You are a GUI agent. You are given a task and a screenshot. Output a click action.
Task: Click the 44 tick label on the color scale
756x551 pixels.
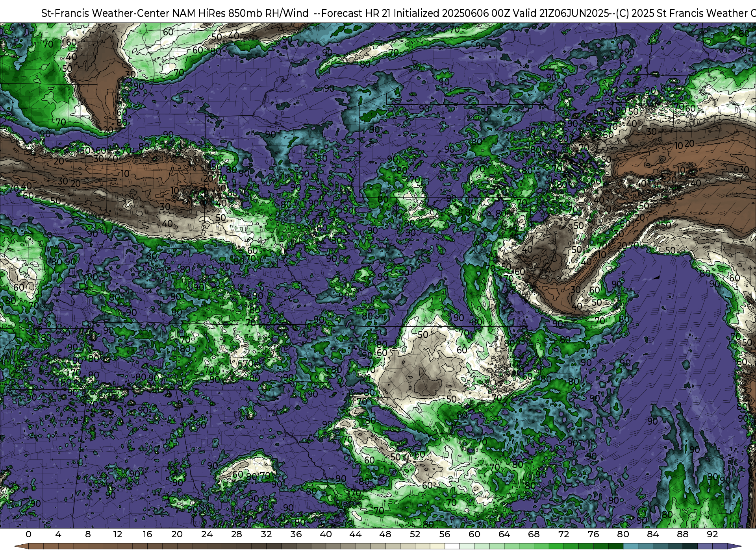[x=356, y=534]
